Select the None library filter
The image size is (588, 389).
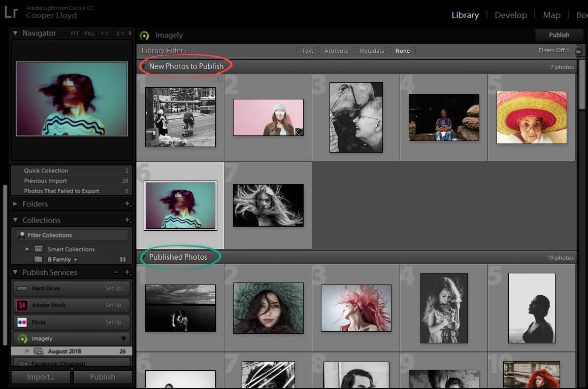[402, 51]
